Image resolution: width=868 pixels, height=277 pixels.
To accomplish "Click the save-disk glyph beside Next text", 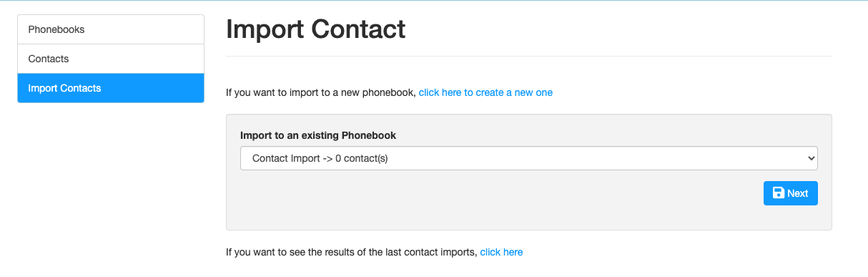I will click(779, 193).
